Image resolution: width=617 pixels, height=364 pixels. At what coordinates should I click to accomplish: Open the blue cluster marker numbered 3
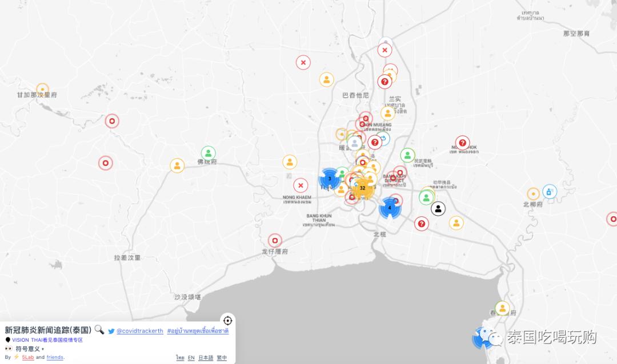330,179
